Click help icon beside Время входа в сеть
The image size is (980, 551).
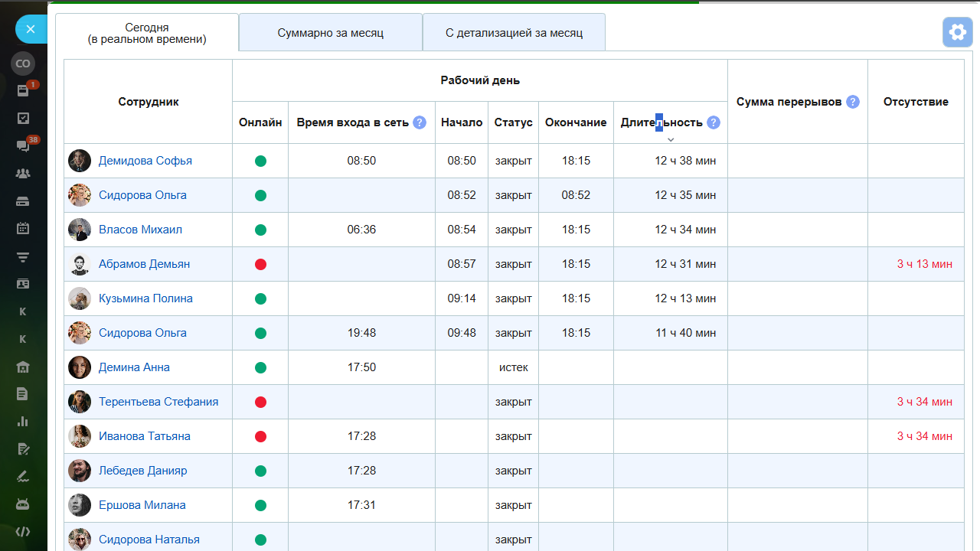(420, 122)
